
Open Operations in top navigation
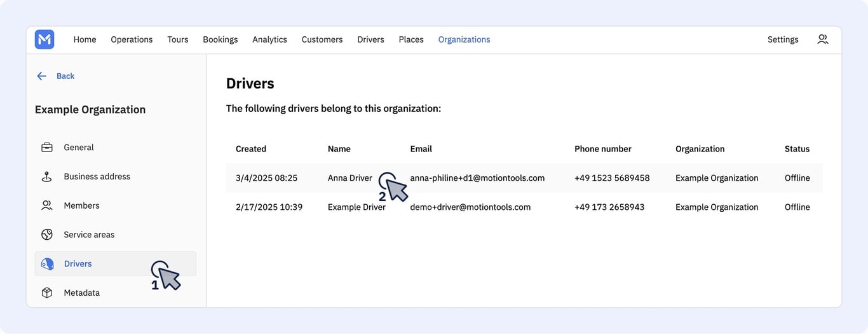point(132,39)
